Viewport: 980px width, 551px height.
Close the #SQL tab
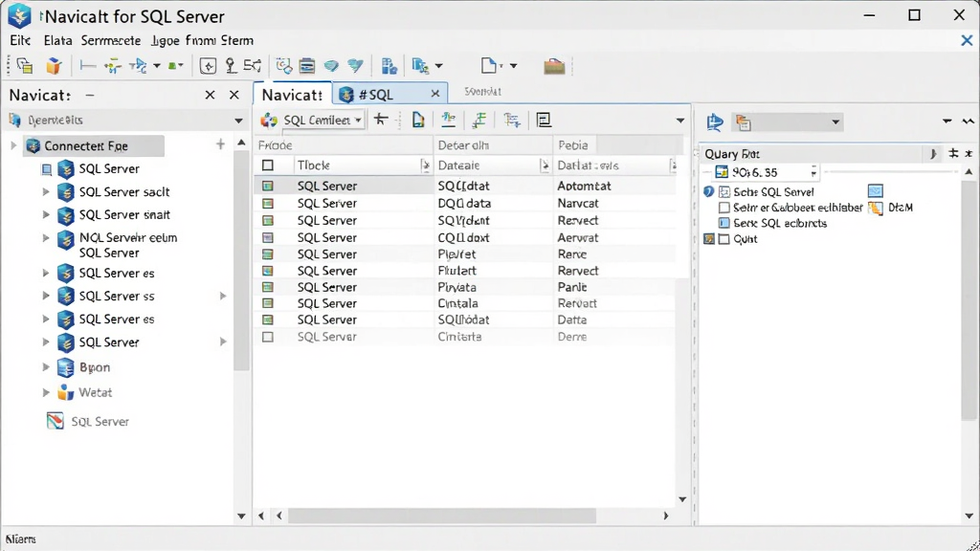(x=435, y=94)
